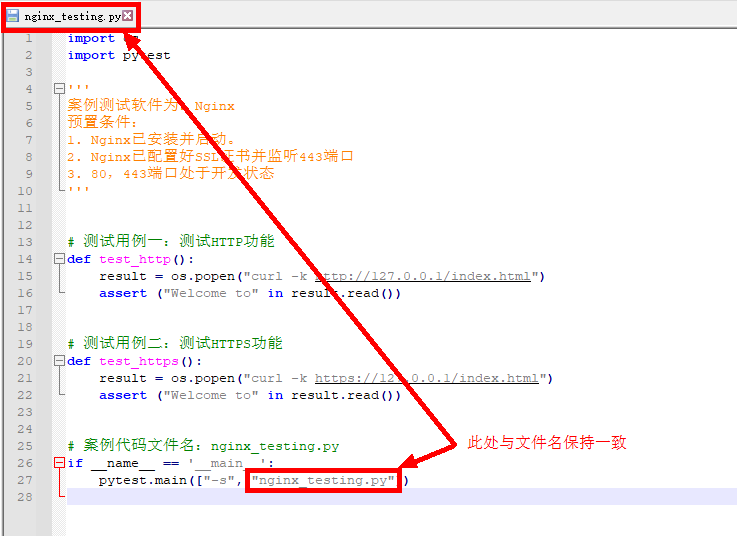The image size is (737, 536).
Task: Click the function name test_https
Action: tap(139, 362)
